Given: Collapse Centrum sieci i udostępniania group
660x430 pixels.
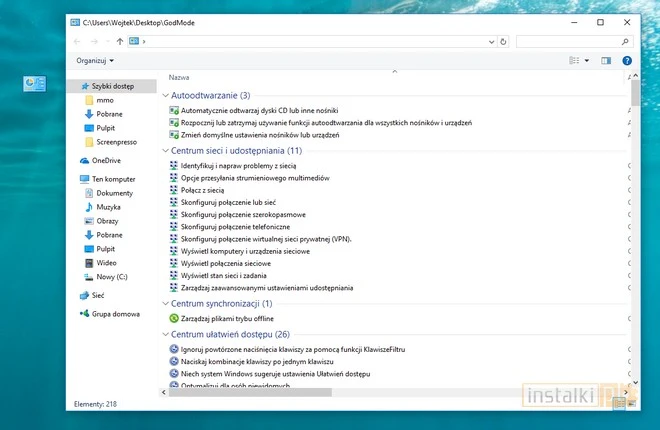Looking at the screenshot, I should tap(165, 151).
